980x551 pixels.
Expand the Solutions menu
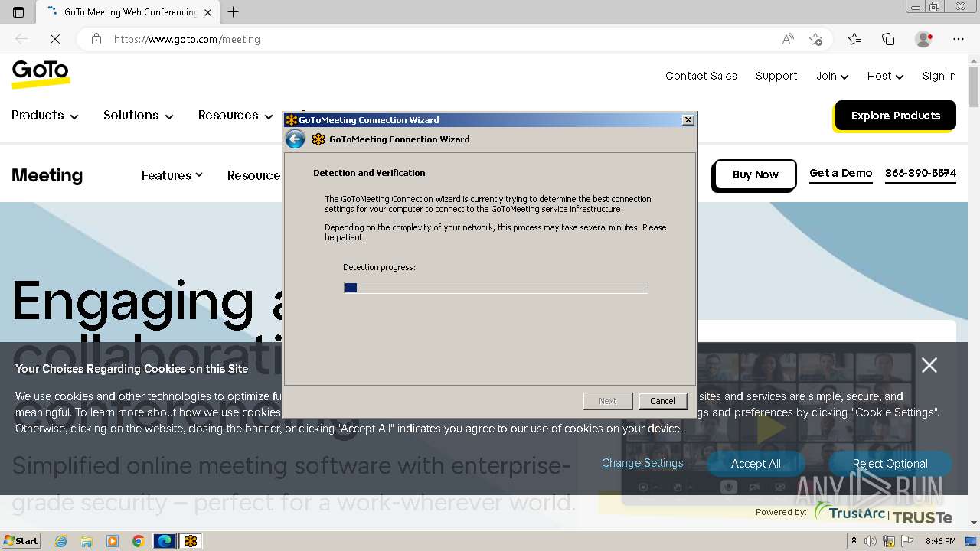point(138,115)
